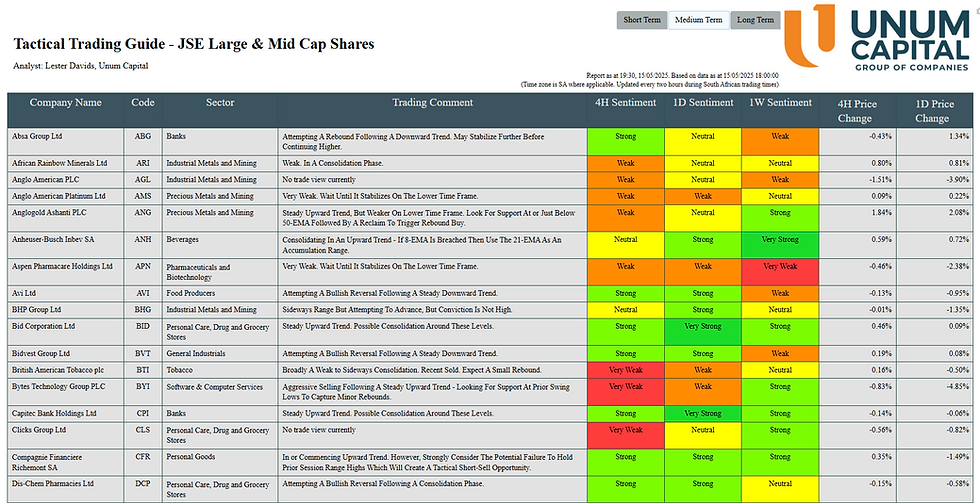Click the Unum Capital logo
980x503 pixels.
(x=879, y=37)
